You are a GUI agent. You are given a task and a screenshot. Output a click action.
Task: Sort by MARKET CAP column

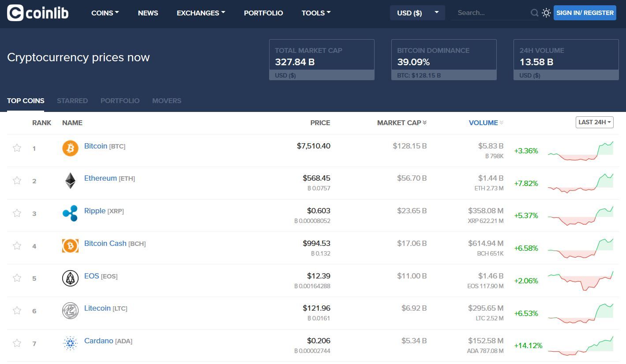[x=402, y=123]
